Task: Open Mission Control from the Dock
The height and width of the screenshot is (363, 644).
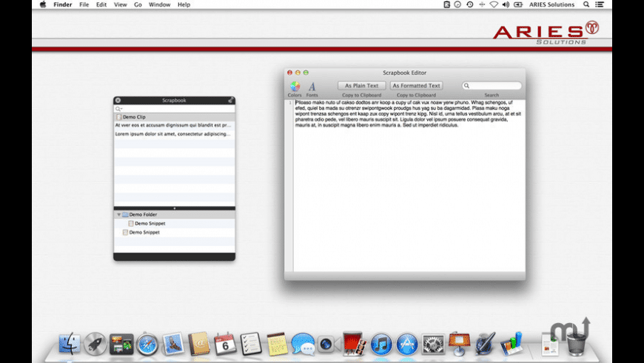Action: pyautogui.click(x=121, y=344)
